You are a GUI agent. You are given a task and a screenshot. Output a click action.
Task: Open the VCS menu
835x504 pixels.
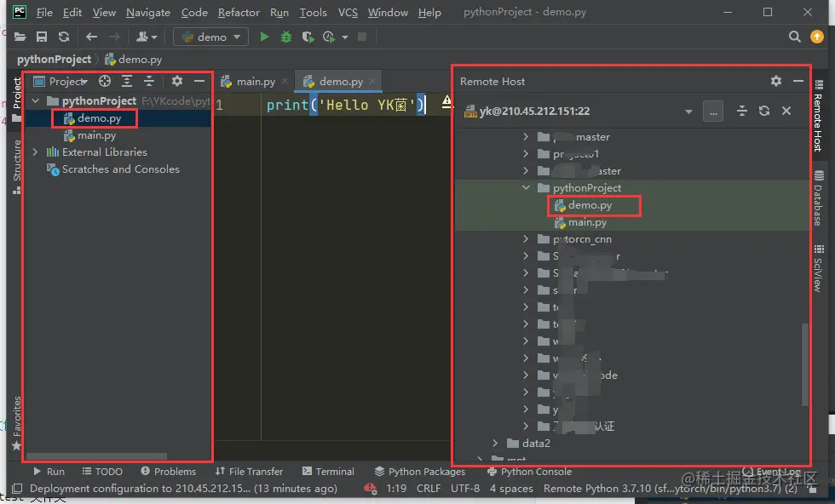pyautogui.click(x=348, y=12)
